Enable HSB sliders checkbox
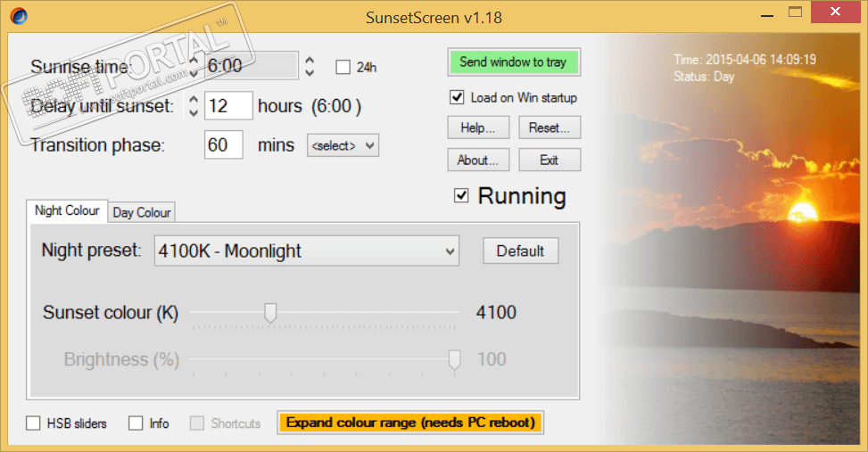The width and height of the screenshot is (868, 452). pyautogui.click(x=33, y=423)
